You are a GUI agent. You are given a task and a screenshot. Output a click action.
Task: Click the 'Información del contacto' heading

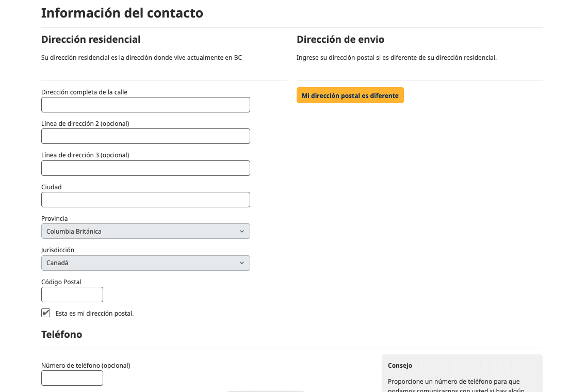pyautogui.click(x=122, y=13)
